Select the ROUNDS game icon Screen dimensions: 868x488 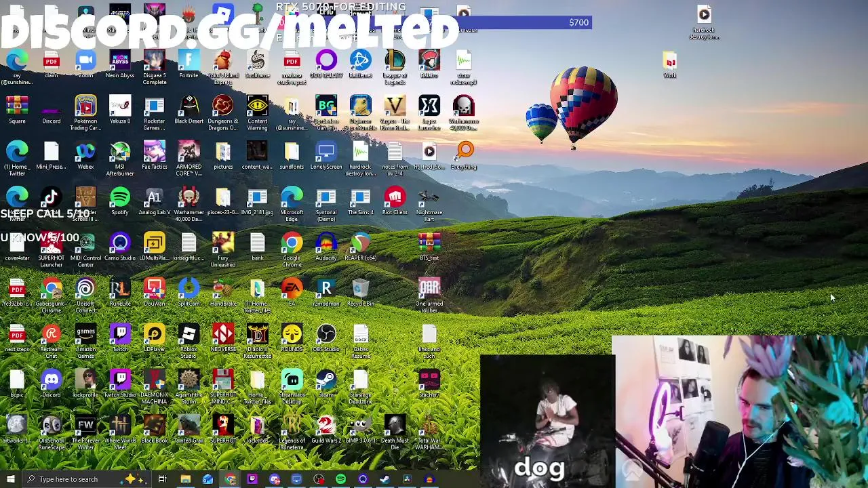tap(292, 334)
